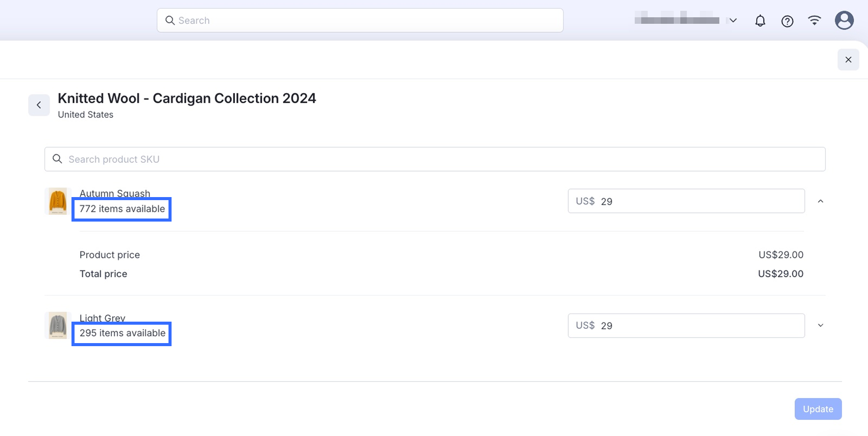
Task: Click the Update button
Action: 817,409
